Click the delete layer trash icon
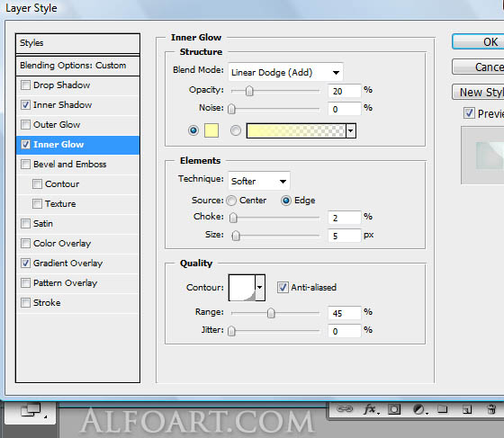The height and width of the screenshot is (438, 504). tap(491, 409)
